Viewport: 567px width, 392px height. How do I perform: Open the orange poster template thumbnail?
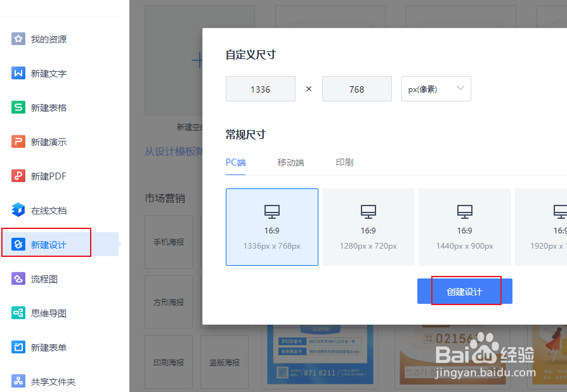pos(452,355)
